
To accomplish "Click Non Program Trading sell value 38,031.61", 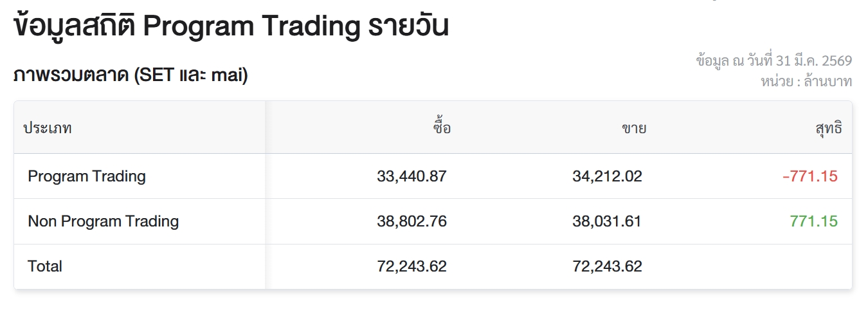I will [x=607, y=221].
